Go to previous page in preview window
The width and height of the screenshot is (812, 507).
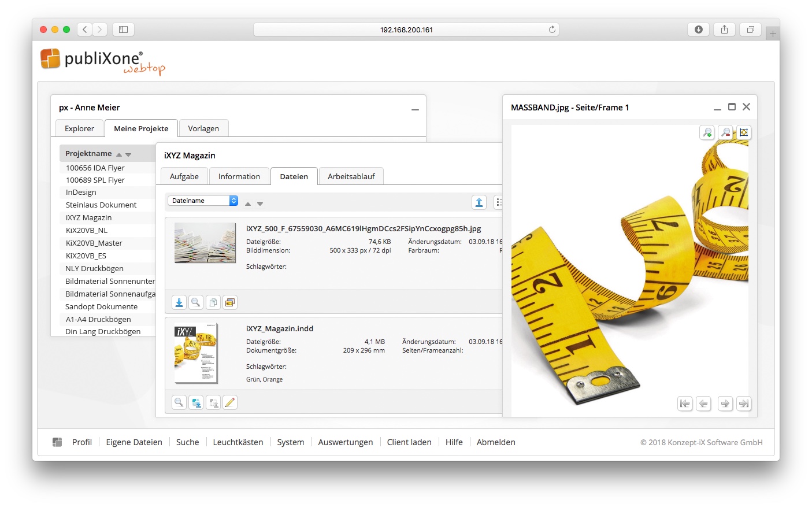tap(703, 404)
